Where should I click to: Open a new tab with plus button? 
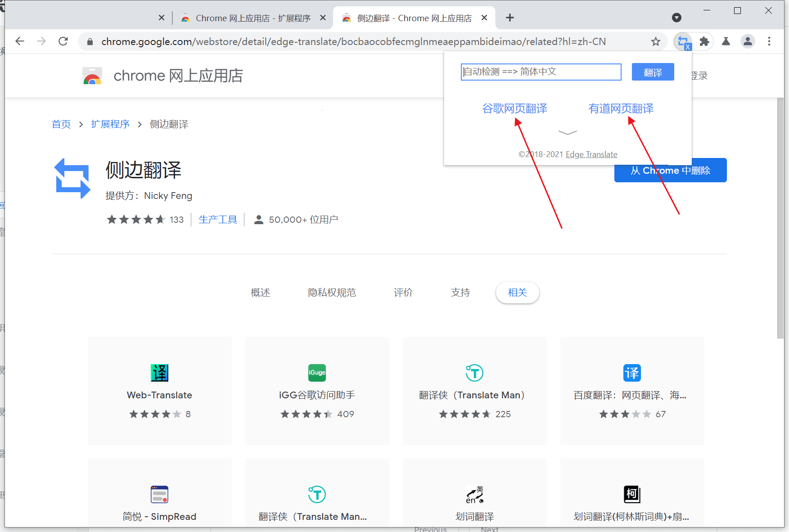tap(509, 18)
